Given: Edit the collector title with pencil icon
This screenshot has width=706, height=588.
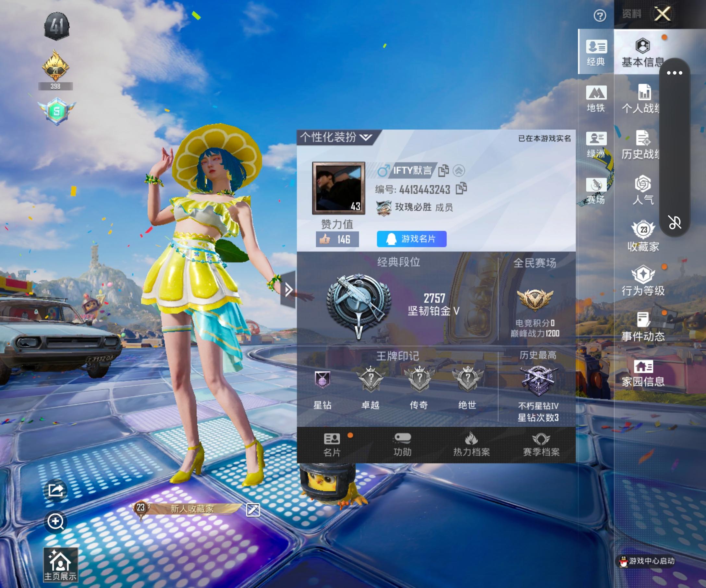Looking at the screenshot, I should tap(253, 510).
